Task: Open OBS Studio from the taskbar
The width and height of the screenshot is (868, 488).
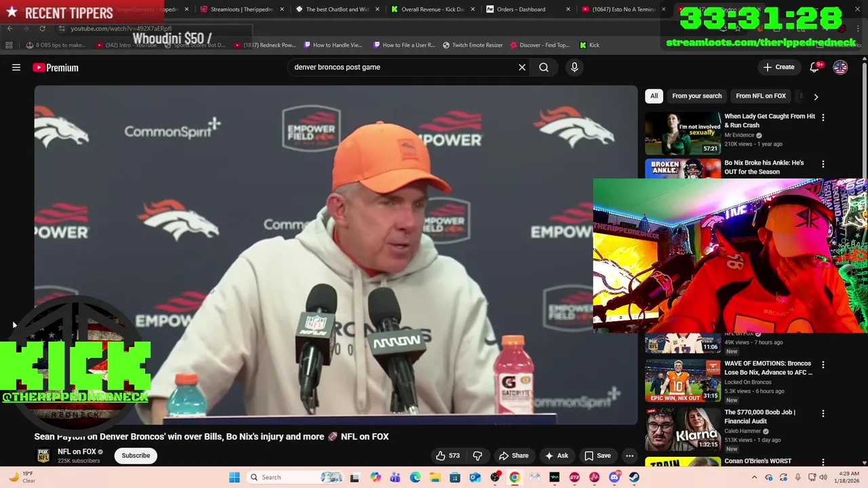Action: pos(495,477)
